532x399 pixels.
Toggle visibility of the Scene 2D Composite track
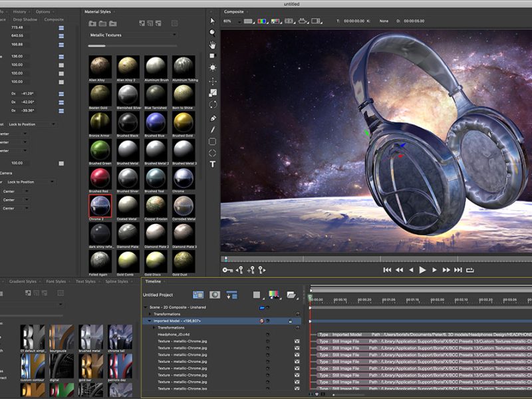268,308
